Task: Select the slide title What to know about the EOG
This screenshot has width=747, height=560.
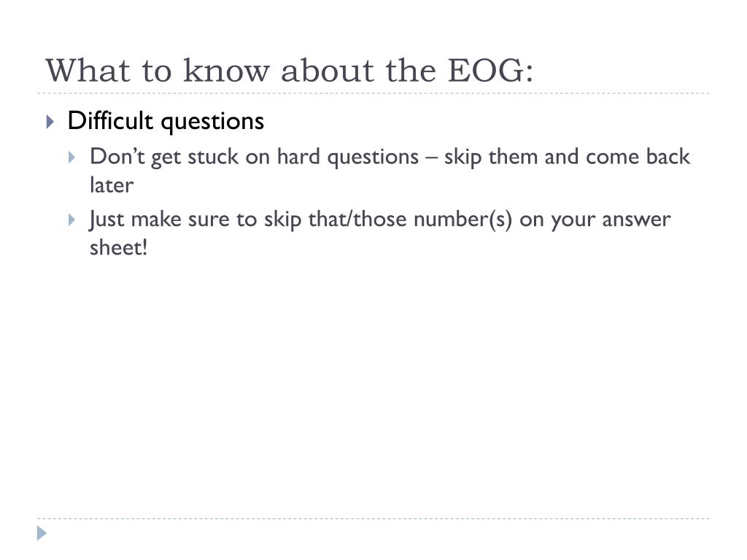Action: [x=289, y=71]
